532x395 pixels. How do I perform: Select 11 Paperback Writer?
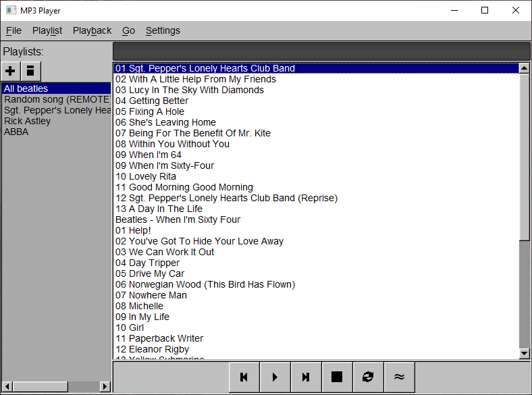coord(316,339)
